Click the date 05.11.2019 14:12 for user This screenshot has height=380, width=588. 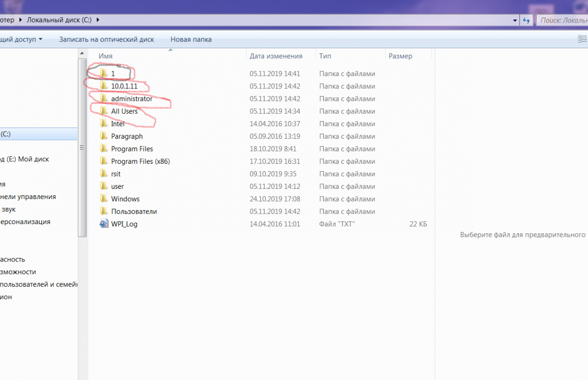(x=275, y=186)
